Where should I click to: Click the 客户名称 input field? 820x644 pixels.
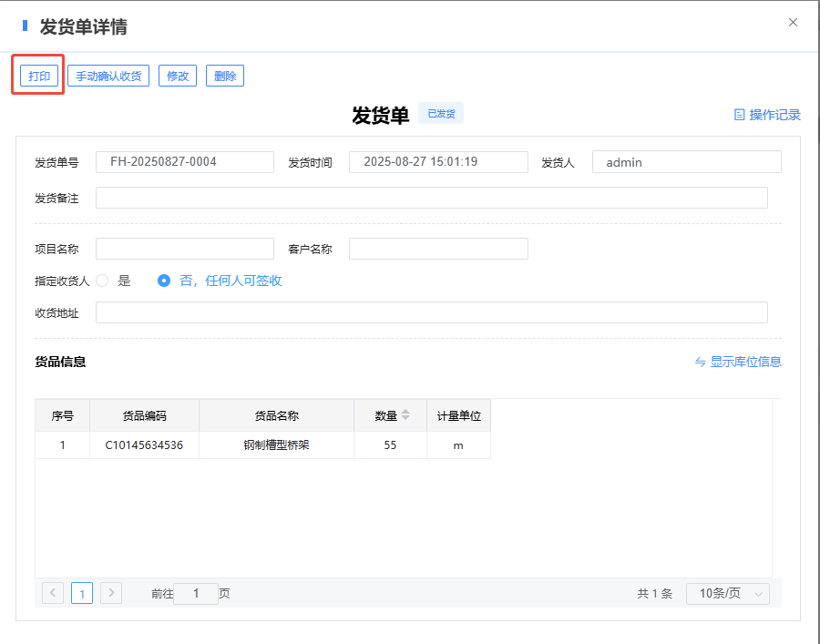pyautogui.click(x=438, y=249)
